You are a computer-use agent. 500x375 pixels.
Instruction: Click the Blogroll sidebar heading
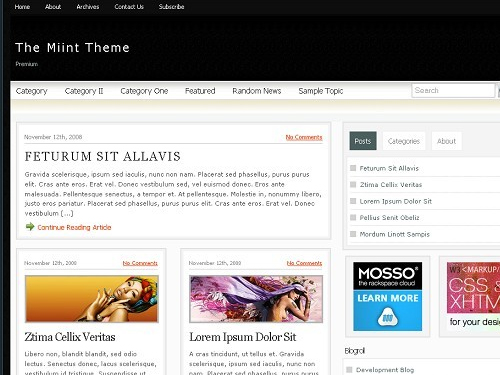[x=355, y=351]
